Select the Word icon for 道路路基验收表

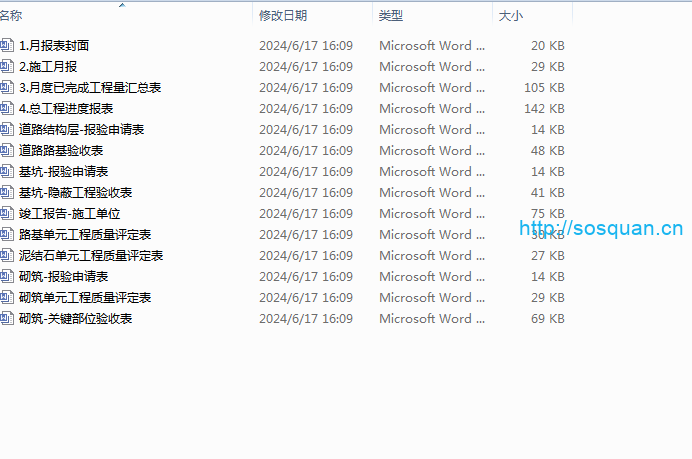pos(8,150)
